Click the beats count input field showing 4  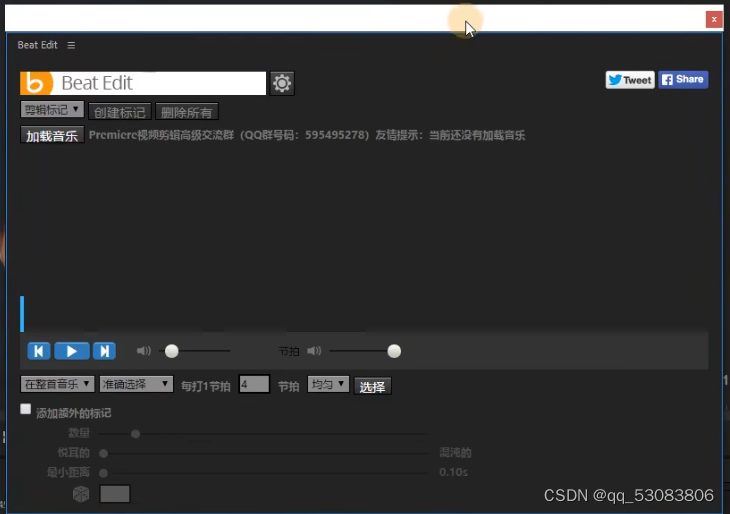[x=254, y=385]
